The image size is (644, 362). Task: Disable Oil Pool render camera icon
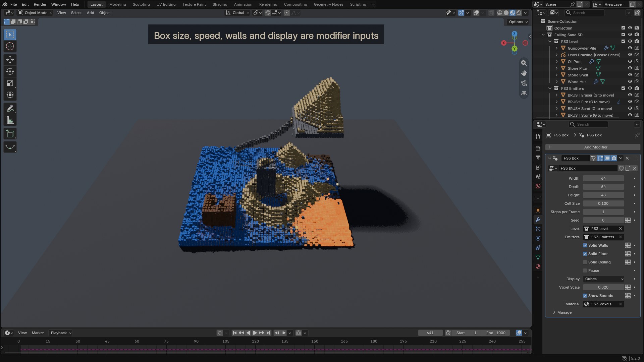tap(637, 61)
